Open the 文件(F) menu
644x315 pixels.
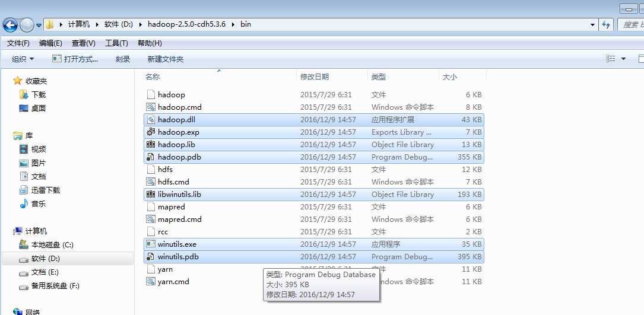tap(18, 43)
